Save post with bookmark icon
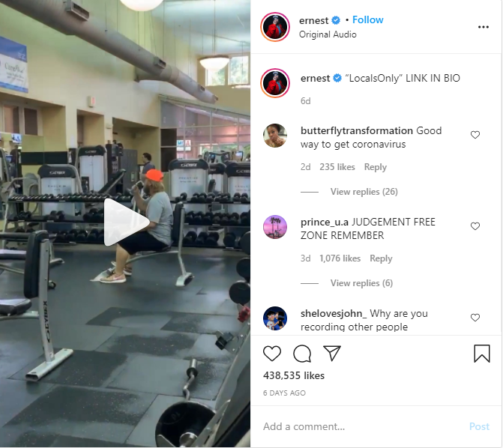This screenshot has height=448, width=503. coord(482,354)
